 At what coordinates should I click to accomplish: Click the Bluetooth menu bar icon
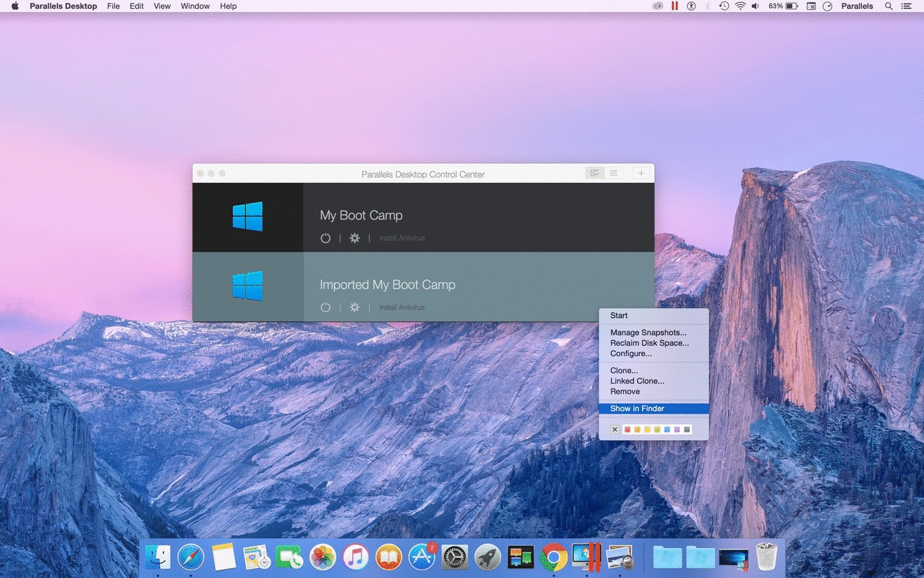(x=708, y=6)
